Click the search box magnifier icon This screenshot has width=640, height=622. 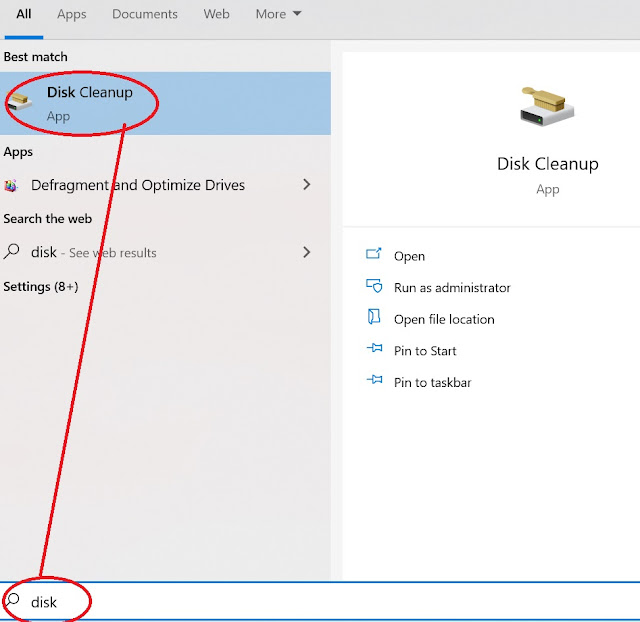coord(12,600)
